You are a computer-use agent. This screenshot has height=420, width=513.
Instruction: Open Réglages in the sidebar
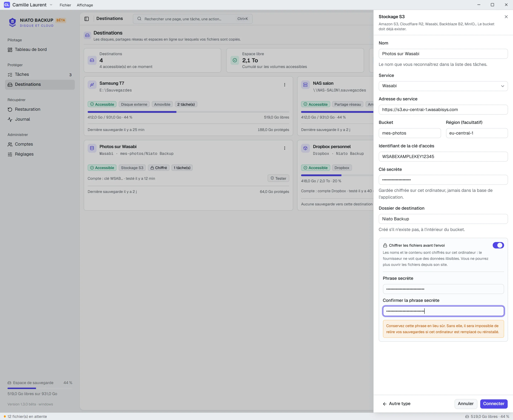click(40, 154)
